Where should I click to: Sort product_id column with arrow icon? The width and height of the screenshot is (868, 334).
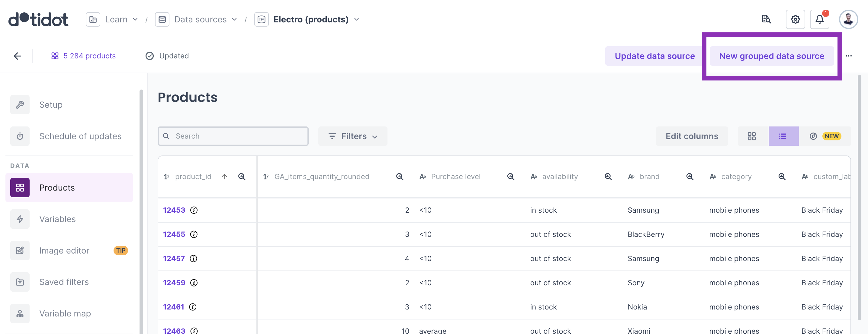pyautogui.click(x=224, y=176)
